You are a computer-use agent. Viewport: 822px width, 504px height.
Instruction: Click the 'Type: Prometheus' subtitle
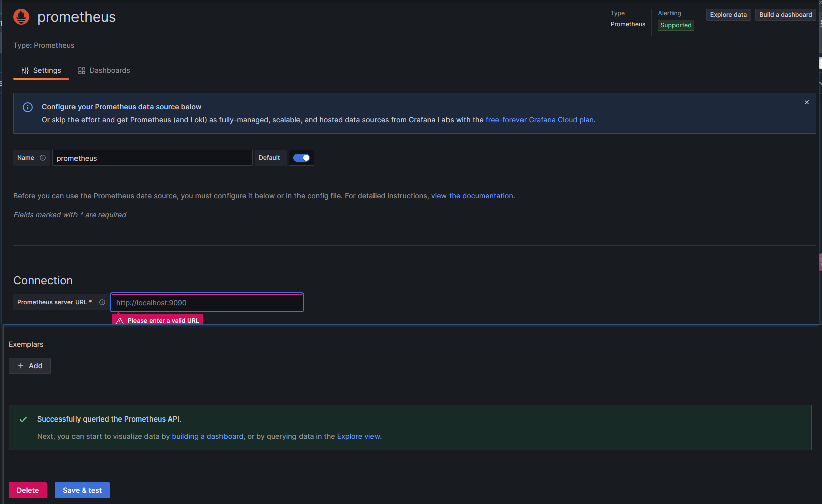pos(44,45)
